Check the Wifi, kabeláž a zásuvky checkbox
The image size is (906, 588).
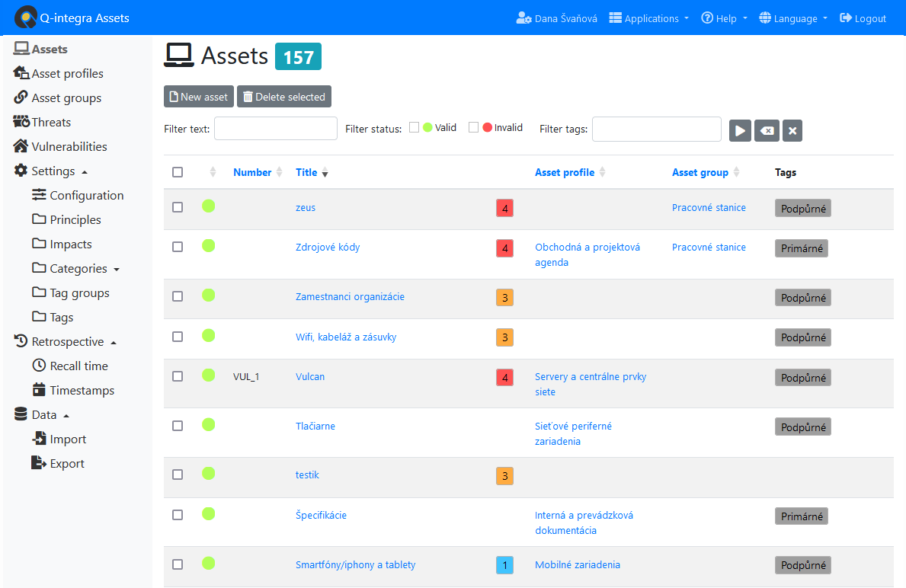pos(178,336)
